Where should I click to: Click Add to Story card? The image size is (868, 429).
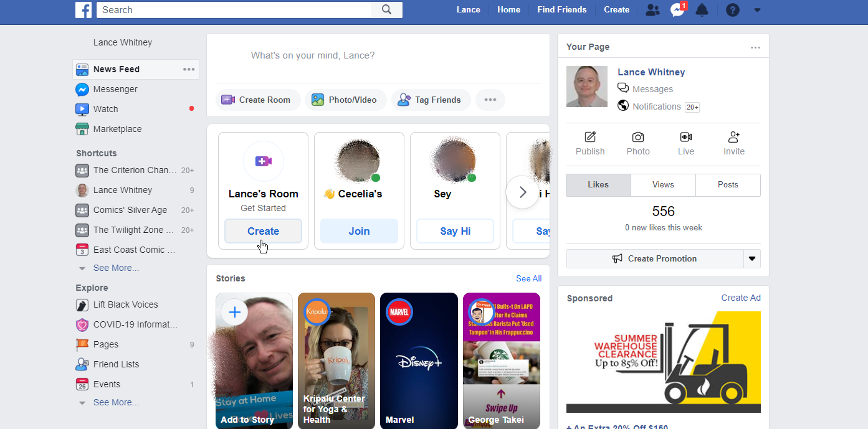pyautogui.click(x=254, y=361)
